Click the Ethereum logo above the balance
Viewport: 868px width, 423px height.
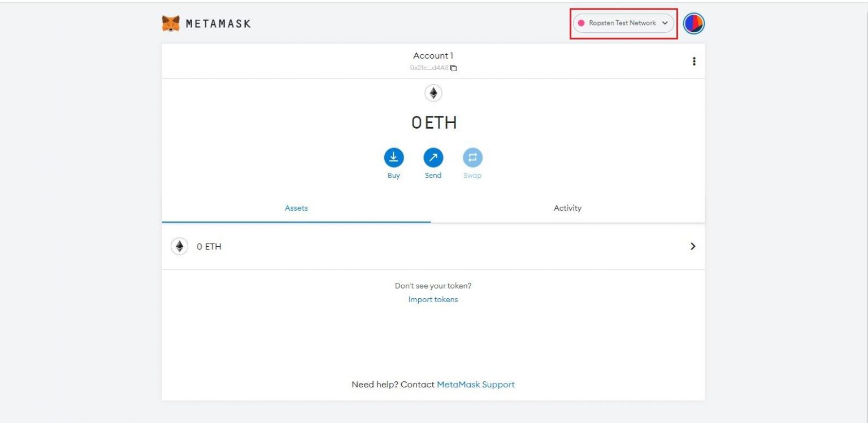(433, 93)
